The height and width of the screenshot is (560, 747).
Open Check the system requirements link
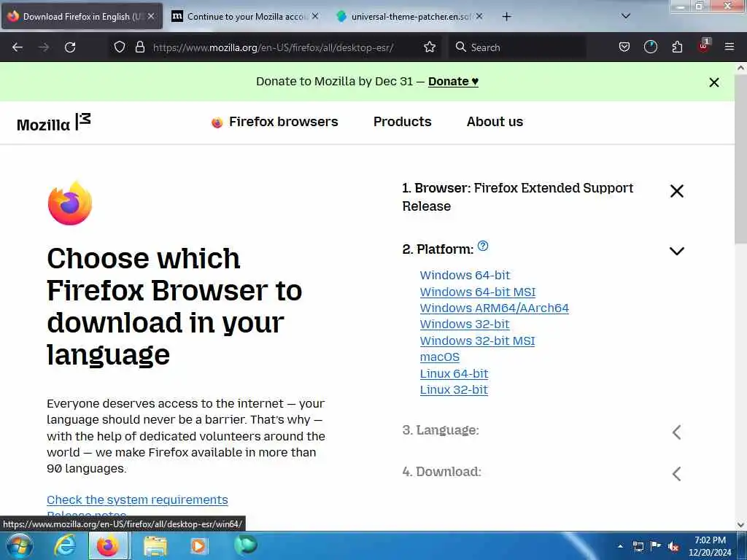tap(137, 500)
